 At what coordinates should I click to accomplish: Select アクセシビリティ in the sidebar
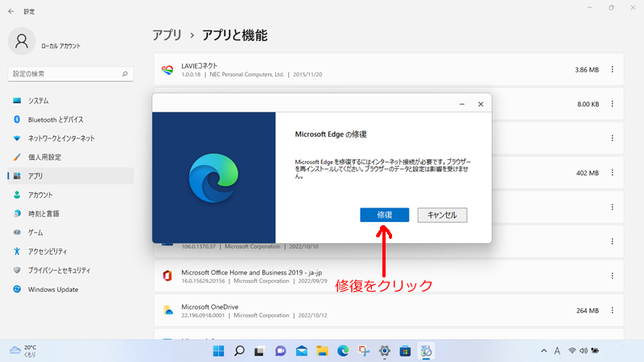47,251
